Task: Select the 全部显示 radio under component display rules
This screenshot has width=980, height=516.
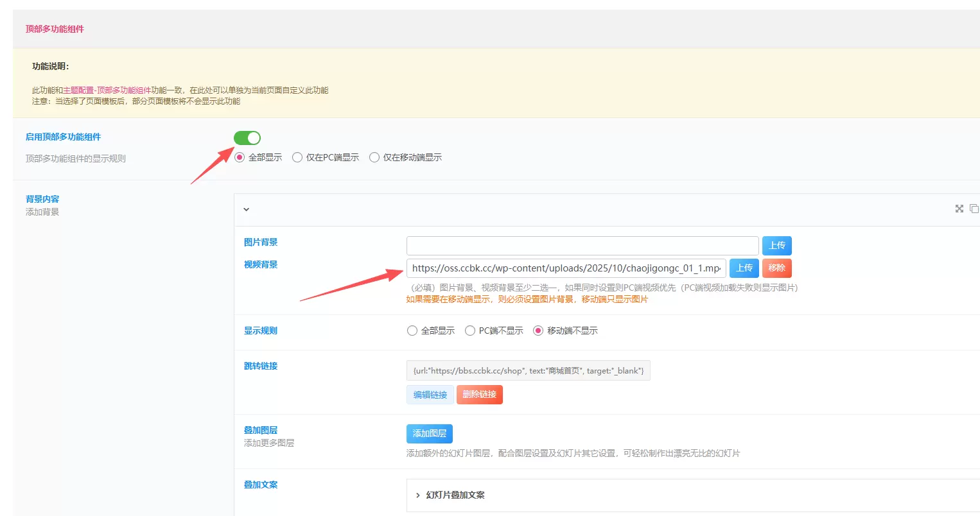Action: tap(240, 157)
